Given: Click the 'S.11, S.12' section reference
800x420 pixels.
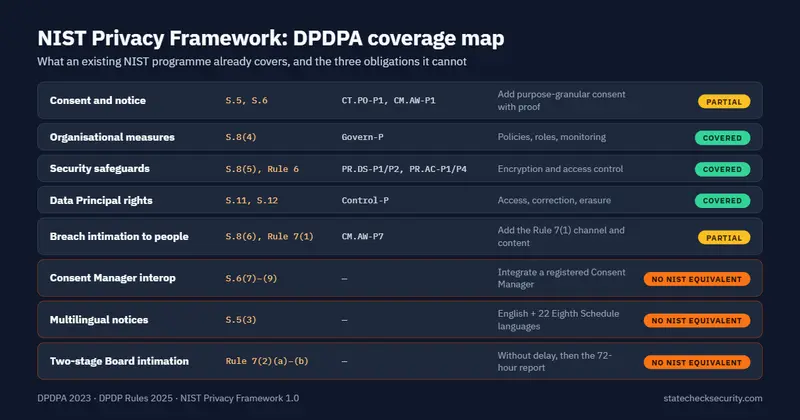Looking at the screenshot, I should click(252, 201).
